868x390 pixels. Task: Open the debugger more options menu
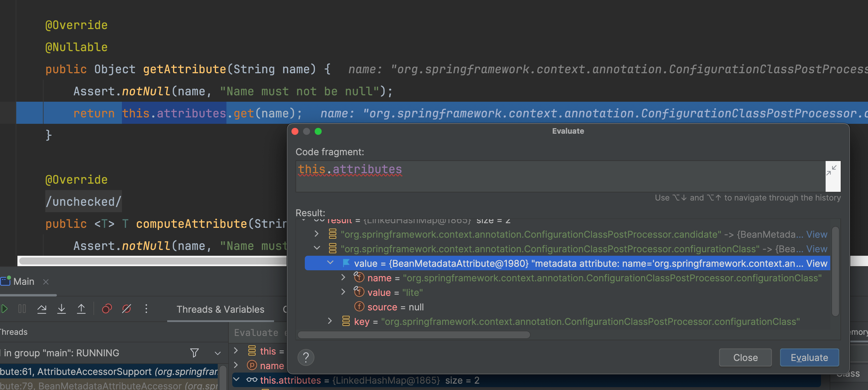click(146, 309)
